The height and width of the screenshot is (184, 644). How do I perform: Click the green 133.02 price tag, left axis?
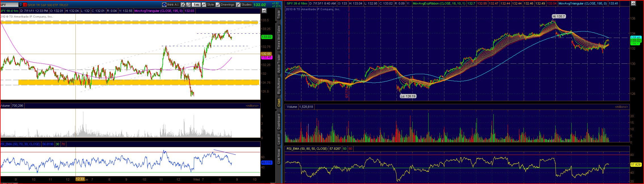pyautogui.click(x=267, y=37)
